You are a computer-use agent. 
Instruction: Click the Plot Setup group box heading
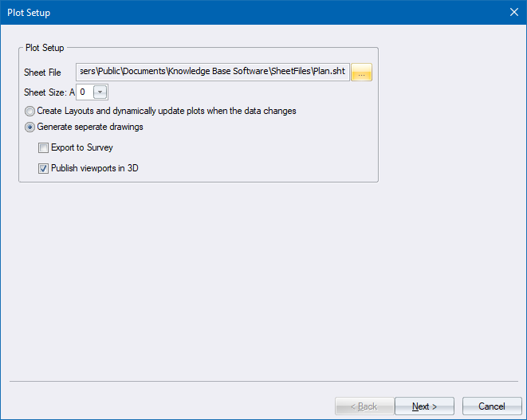pyautogui.click(x=45, y=49)
